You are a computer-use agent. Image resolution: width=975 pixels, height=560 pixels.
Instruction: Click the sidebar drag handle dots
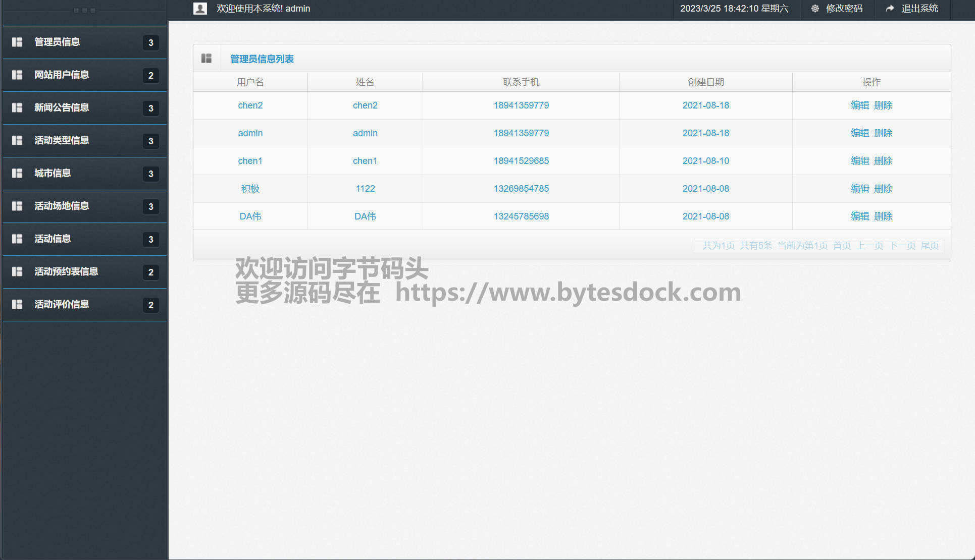point(84,11)
